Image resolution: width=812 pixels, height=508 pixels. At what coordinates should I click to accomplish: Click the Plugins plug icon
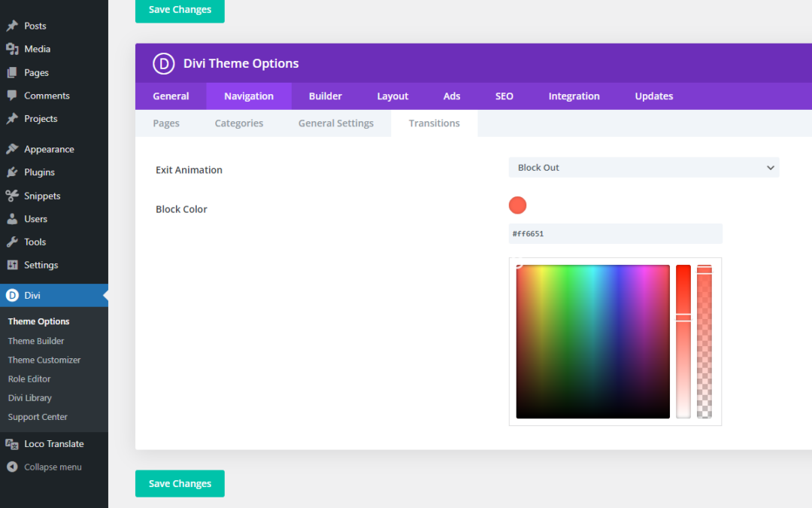[12, 172]
